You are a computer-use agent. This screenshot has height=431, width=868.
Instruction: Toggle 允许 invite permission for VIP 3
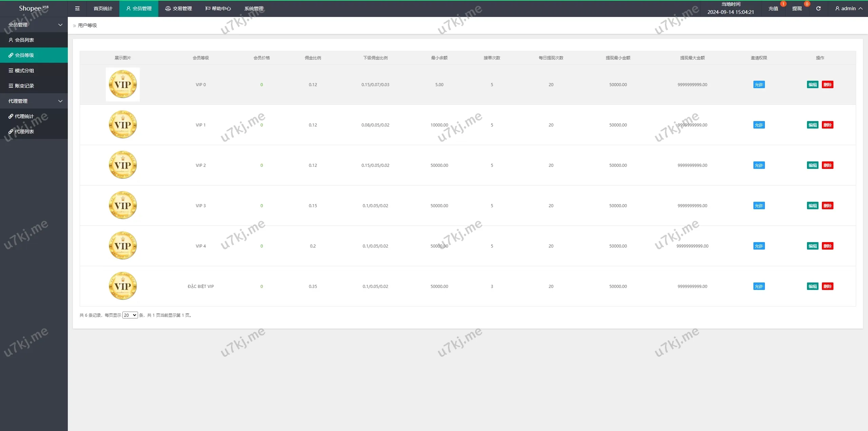coord(759,206)
